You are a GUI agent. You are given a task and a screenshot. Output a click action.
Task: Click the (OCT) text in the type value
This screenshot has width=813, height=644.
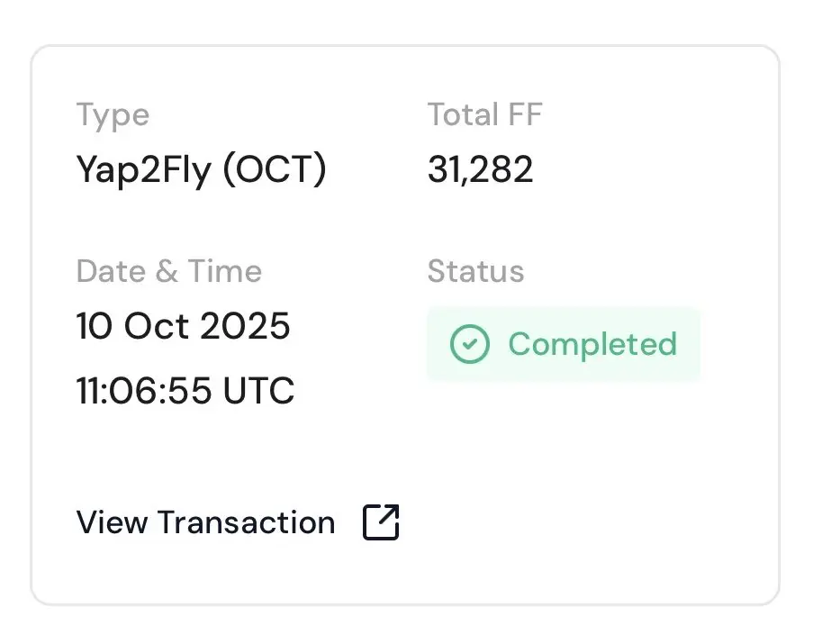[274, 170]
